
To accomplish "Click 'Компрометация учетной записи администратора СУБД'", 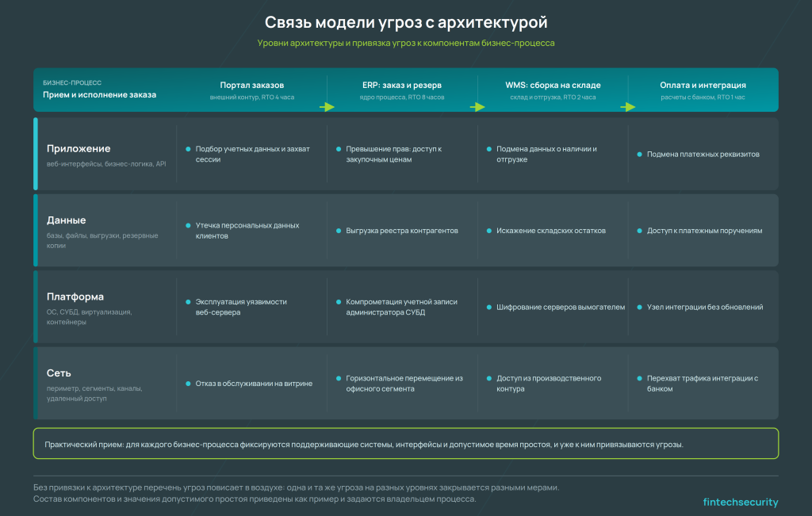I will click(401, 307).
